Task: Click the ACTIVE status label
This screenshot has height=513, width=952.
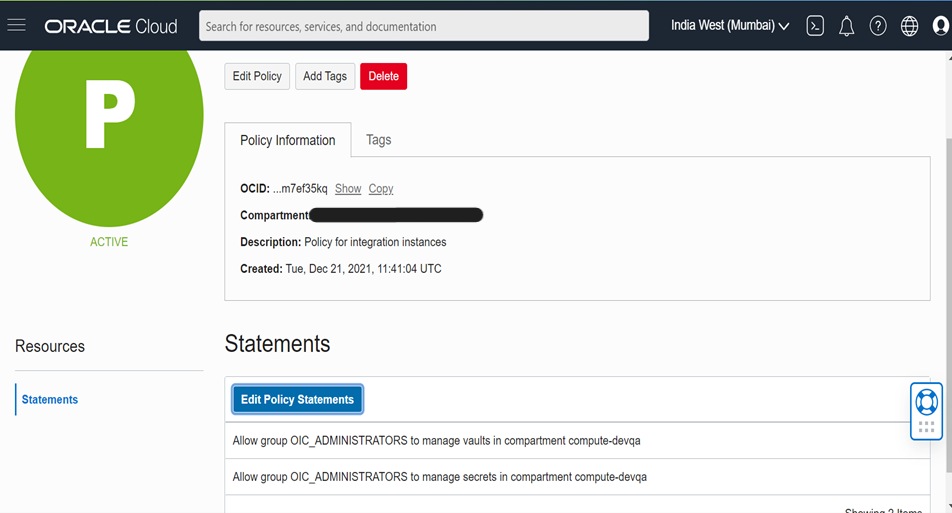Action: pos(109,242)
